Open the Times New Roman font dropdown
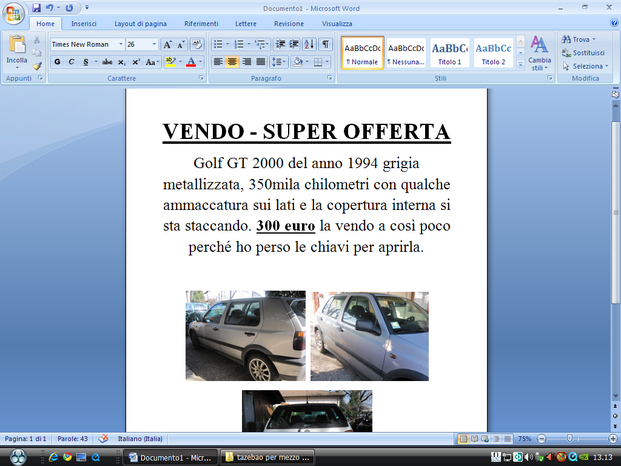621x466 pixels. click(121, 44)
